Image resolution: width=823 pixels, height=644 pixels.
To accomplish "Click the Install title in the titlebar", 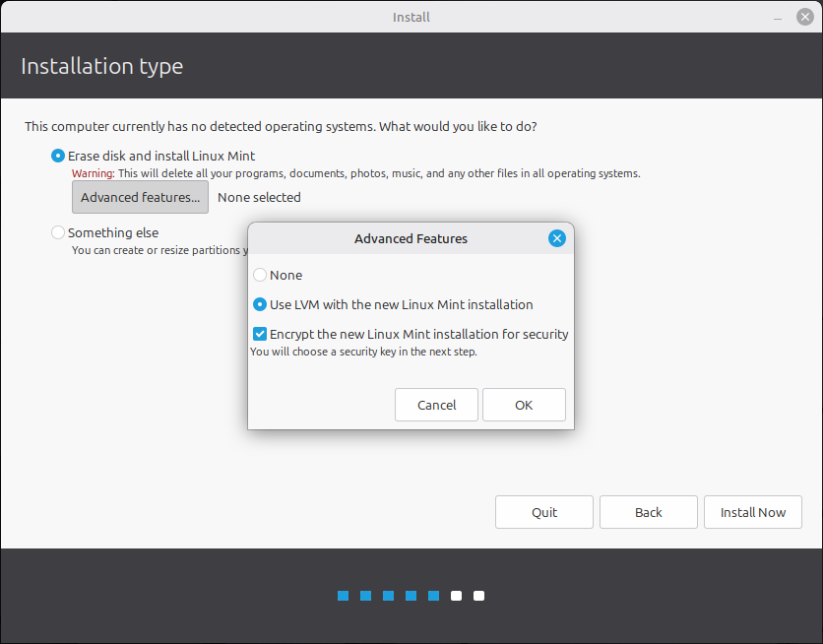I will point(411,16).
